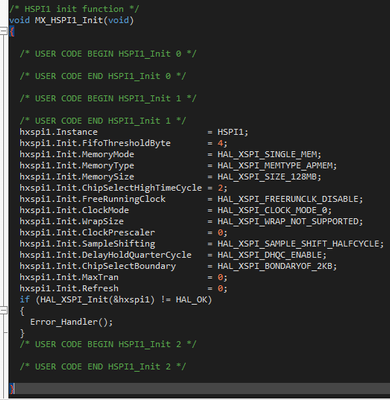This screenshot has width=390, height=400.
Task: Click comment USER CODE END HSPI1_Init 0
Action: (103, 76)
